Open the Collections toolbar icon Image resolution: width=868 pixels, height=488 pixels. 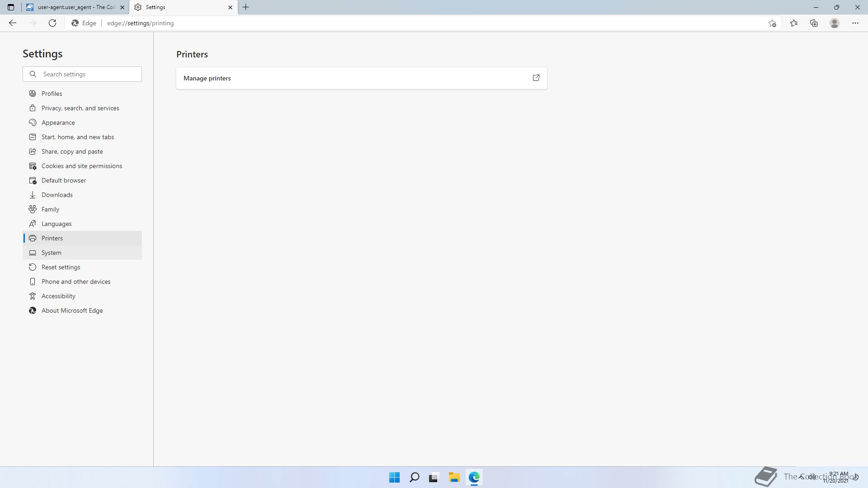(x=814, y=23)
